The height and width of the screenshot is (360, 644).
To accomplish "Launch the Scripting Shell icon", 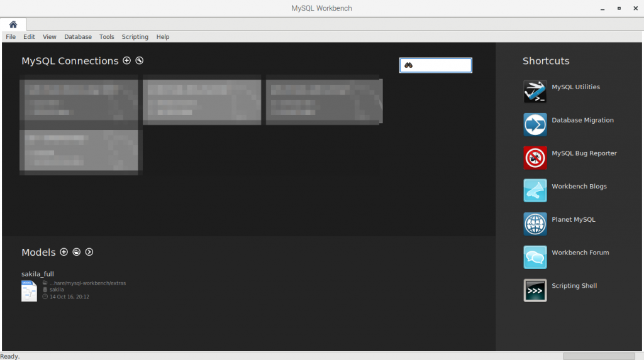I will point(535,290).
